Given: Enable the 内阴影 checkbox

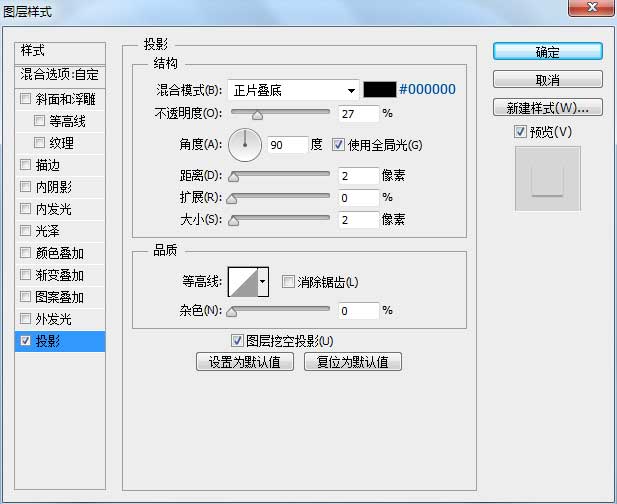Looking at the screenshot, I should (26, 186).
